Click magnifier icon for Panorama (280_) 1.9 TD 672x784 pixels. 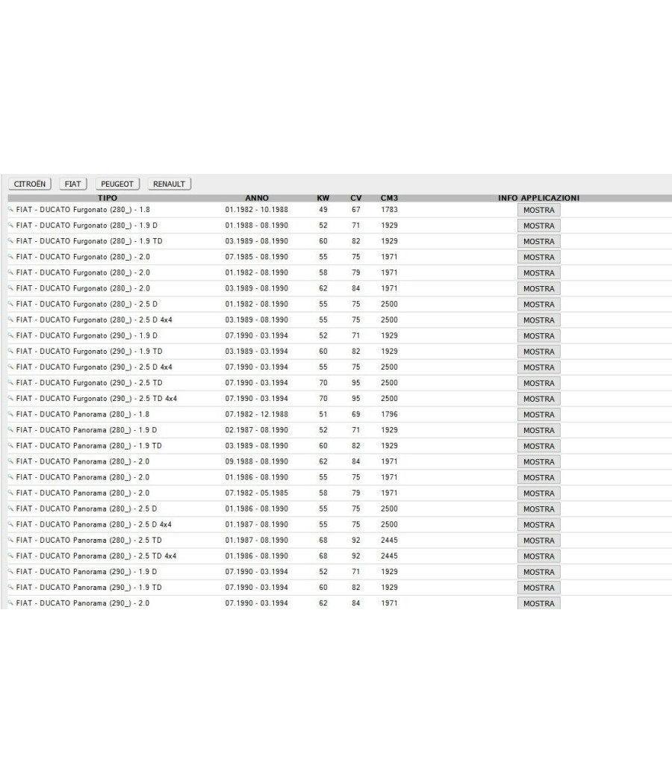click(x=10, y=446)
